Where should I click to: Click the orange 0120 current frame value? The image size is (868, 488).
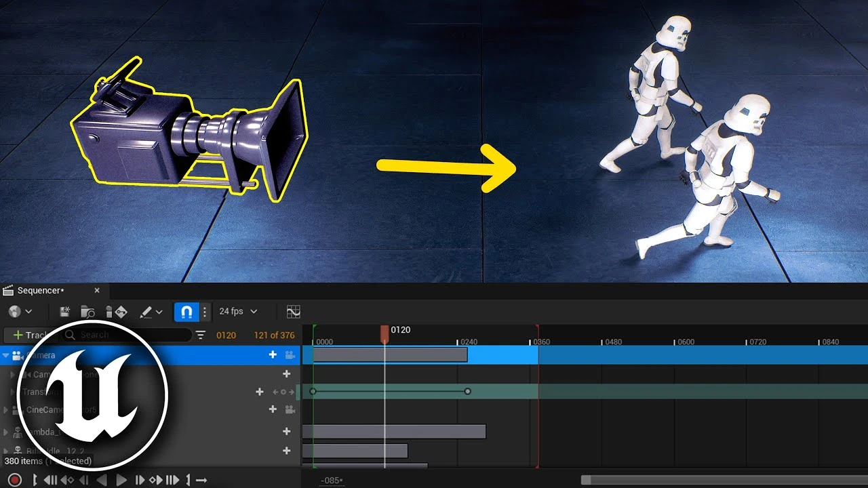(226, 335)
